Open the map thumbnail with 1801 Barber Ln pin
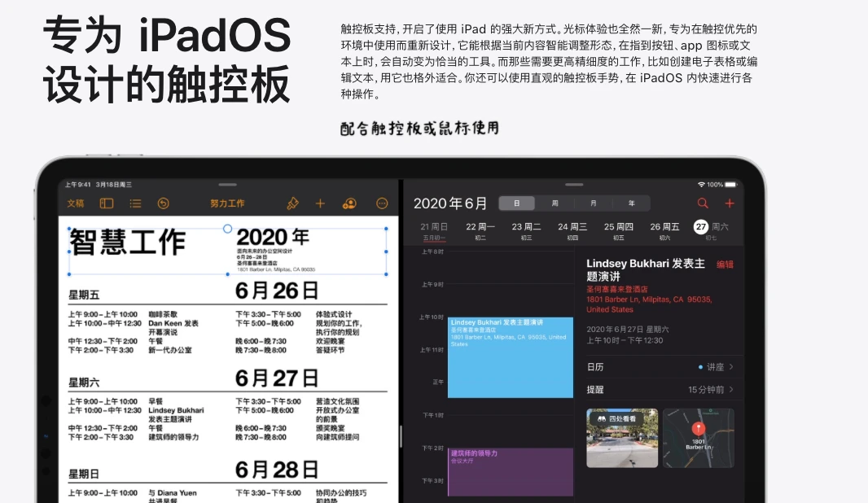 (699, 438)
